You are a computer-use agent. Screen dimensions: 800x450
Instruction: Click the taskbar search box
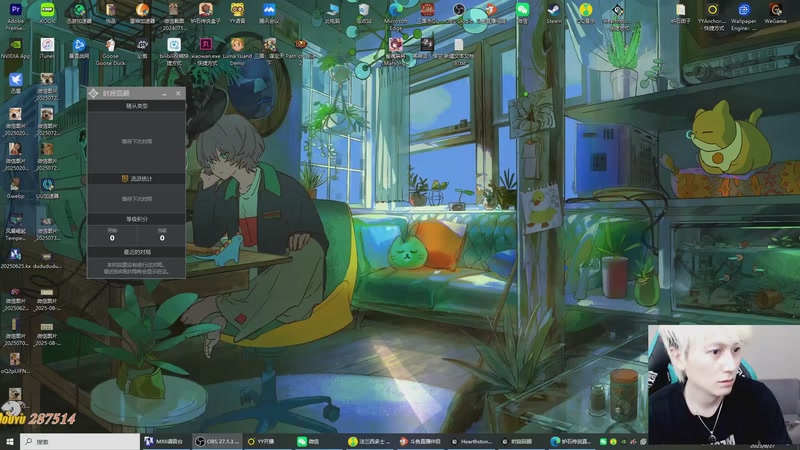coord(80,441)
